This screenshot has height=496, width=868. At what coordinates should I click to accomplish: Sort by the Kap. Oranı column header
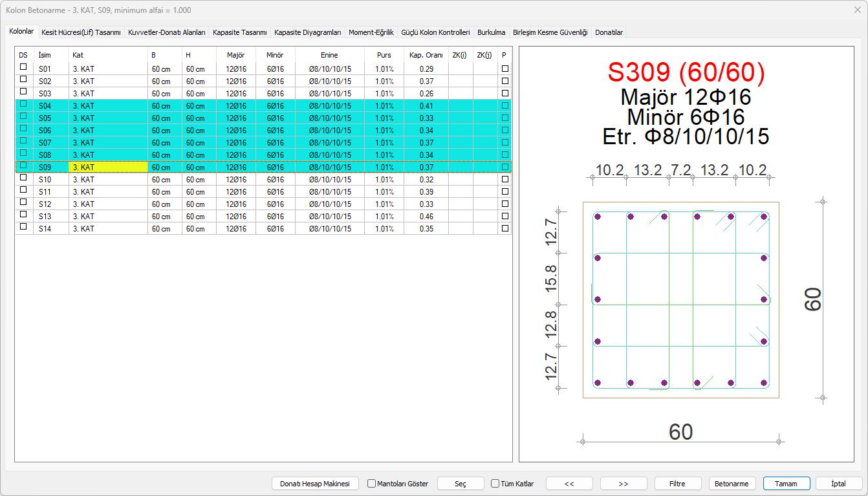(x=426, y=55)
